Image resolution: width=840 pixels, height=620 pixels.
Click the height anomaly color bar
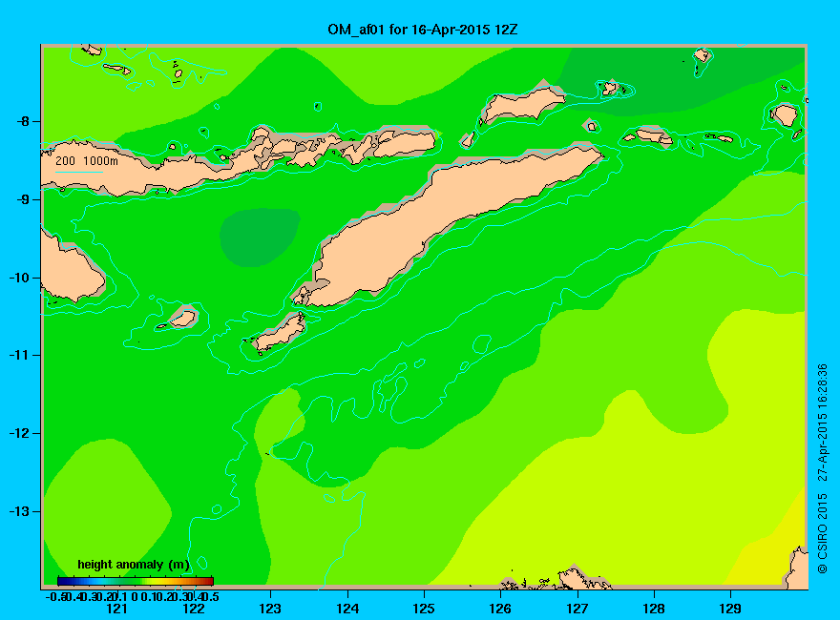coord(136,581)
